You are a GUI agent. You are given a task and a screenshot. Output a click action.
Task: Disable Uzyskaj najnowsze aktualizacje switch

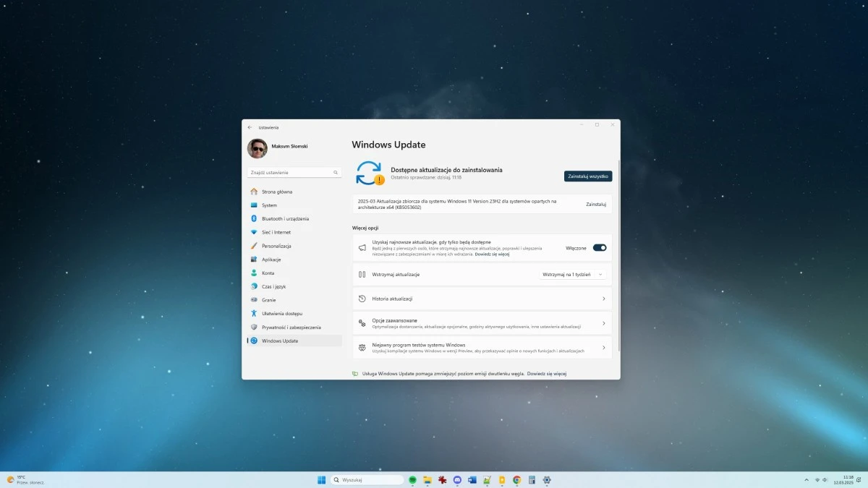pyautogui.click(x=600, y=247)
